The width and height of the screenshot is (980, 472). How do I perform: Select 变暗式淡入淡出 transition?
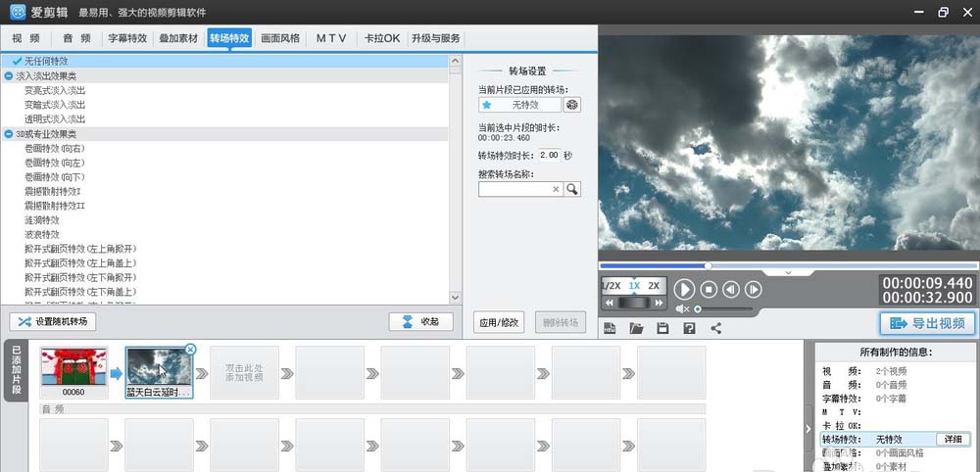pos(55,105)
